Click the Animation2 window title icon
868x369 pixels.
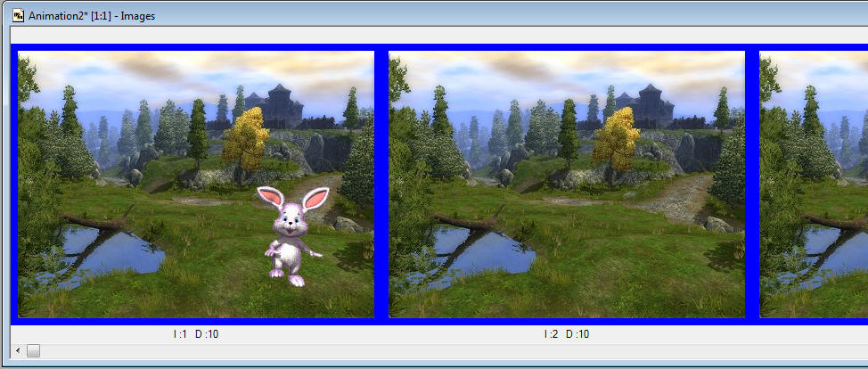pyautogui.click(x=18, y=15)
